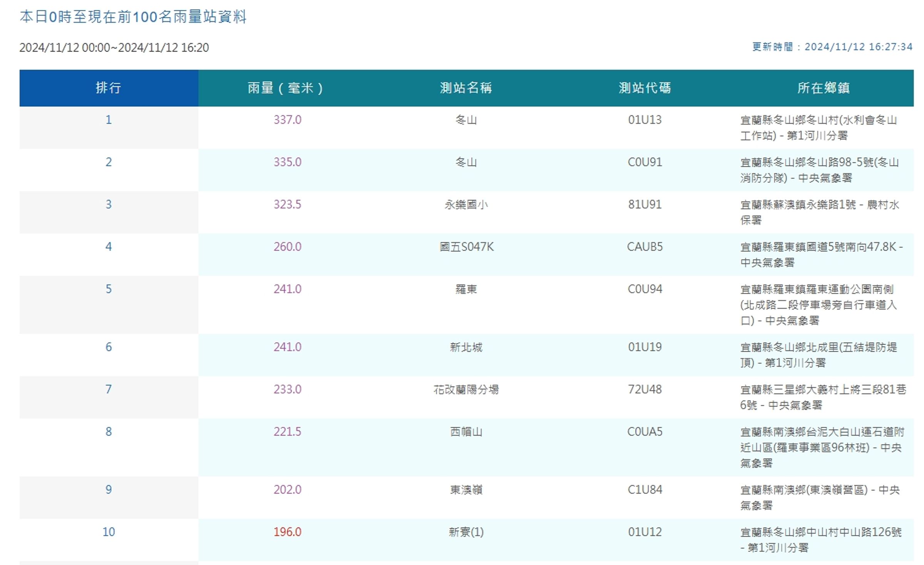
Task: Click the 測站名稱 column header
Action: 466,88
